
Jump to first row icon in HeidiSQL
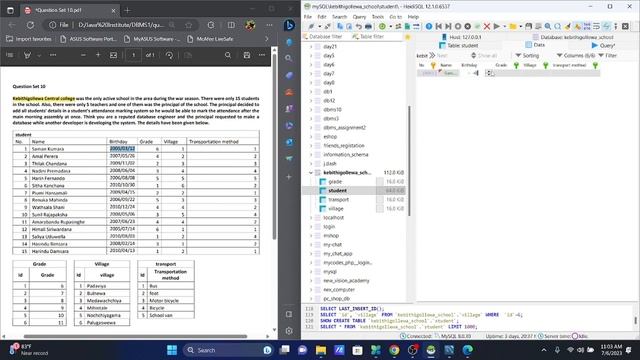pyautogui.click(x=439, y=26)
